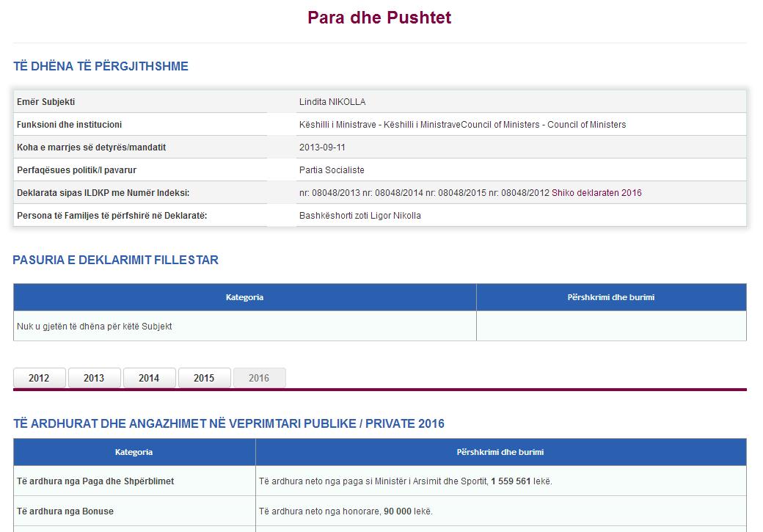Click the 'PASURIA E DEKLARIMIT FILLESTAR' heading
The image size is (763, 532).
pyautogui.click(x=115, y=260)
